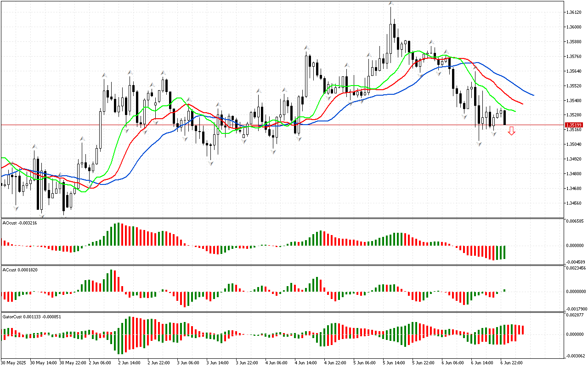Click the 1.36120 price scale label

575,12
